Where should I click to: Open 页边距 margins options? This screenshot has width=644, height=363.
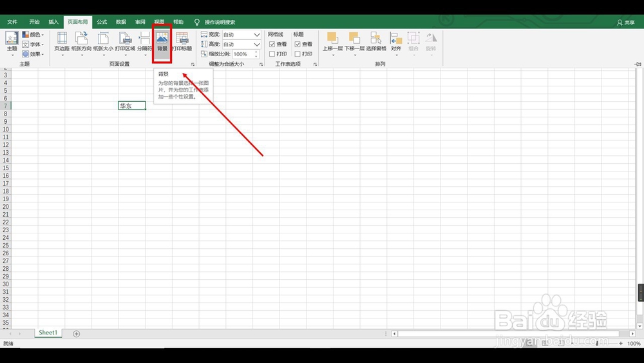pos(62,43)
